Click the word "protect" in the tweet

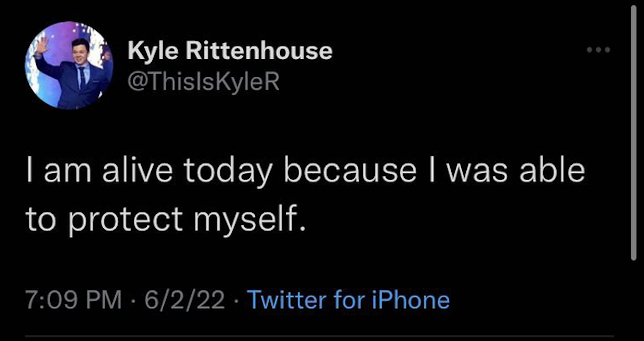coord(126,220)
